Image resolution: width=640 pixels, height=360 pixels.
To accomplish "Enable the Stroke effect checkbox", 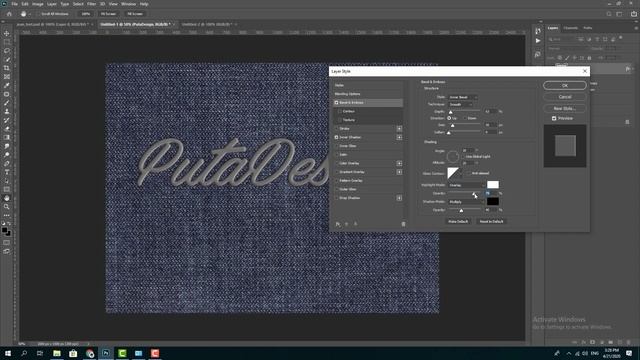I will pyautogui.click(x=337, y=129).
